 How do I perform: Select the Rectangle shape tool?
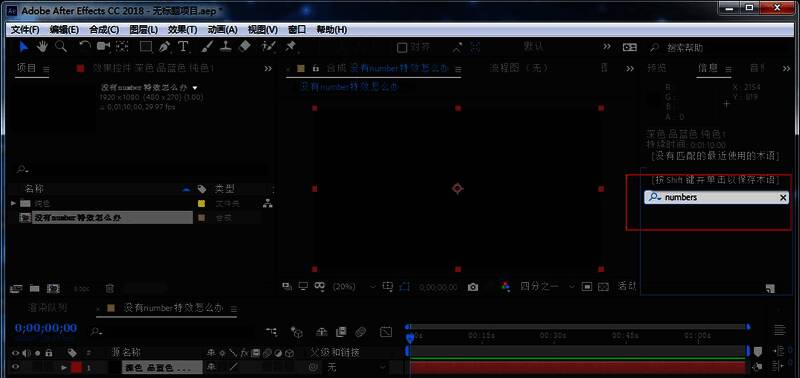[x=146, y=47]
